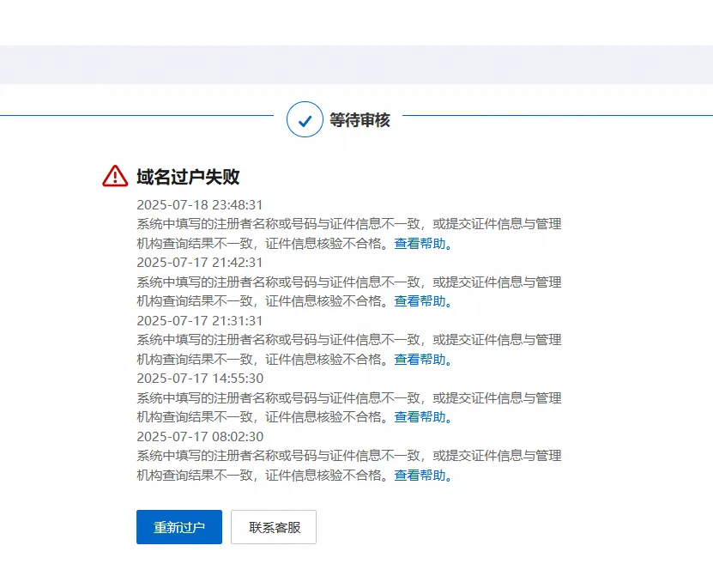Viewport: 713px width, 588px height.
Task: Open 查看帮助 link under 2025-07-17 21:42:31
Action: coord(420,301)
